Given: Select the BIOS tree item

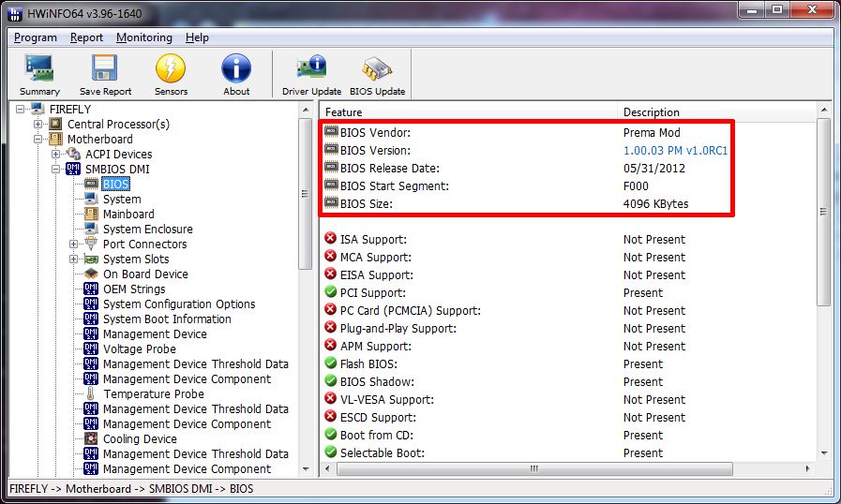Looking at the screenshot, I should pos(115,184).
